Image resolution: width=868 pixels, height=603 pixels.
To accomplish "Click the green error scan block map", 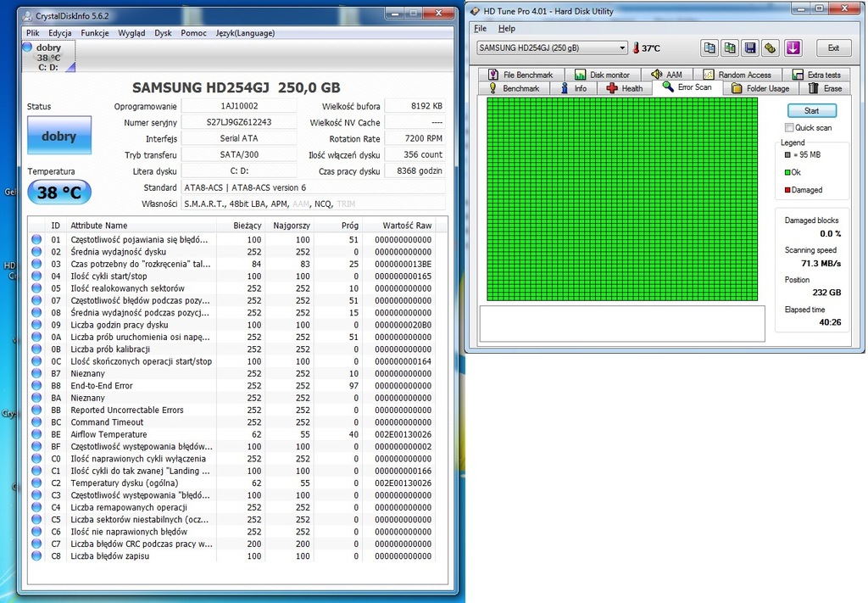I will [622, 199].
